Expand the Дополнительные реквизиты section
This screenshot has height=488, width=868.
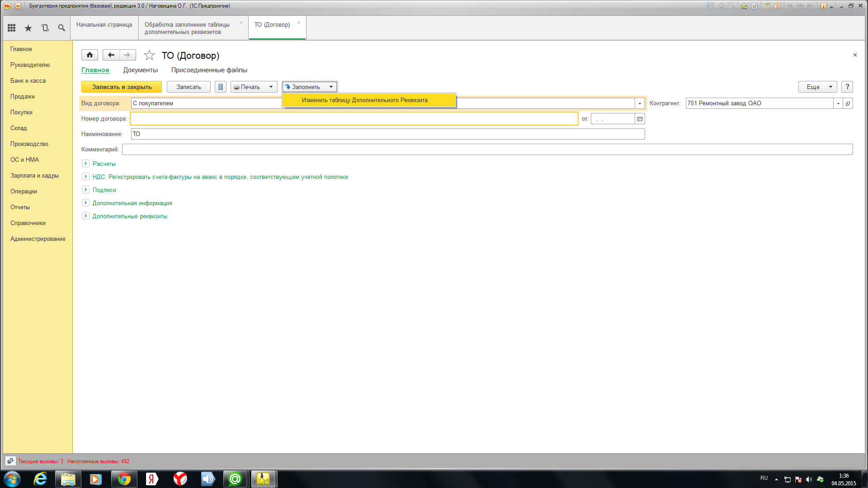point(85,216)
